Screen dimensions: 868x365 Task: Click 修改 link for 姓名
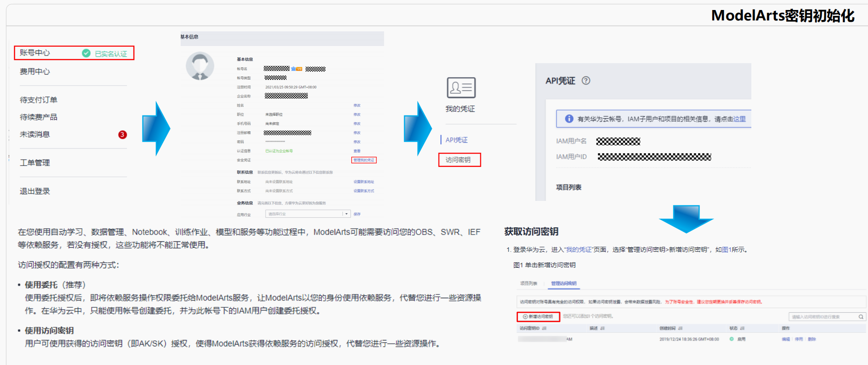[357, 105]
